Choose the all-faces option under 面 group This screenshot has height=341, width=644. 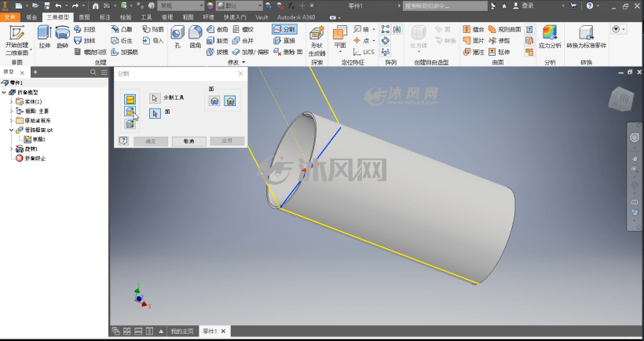(214, 101)
